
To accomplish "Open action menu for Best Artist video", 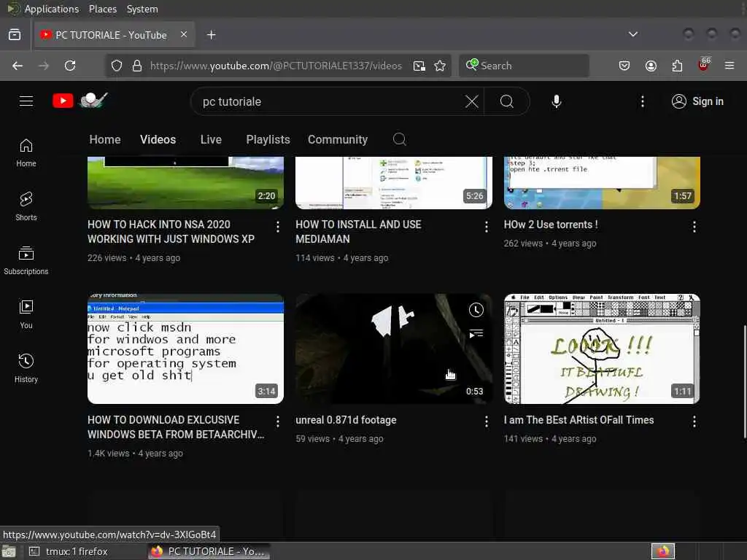I will [x=694, y=421].
